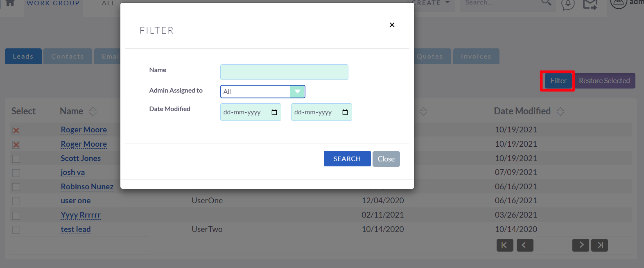Sort by the column left of Date Modified
This screenshot has width=644, height=268.
(423, 111)
